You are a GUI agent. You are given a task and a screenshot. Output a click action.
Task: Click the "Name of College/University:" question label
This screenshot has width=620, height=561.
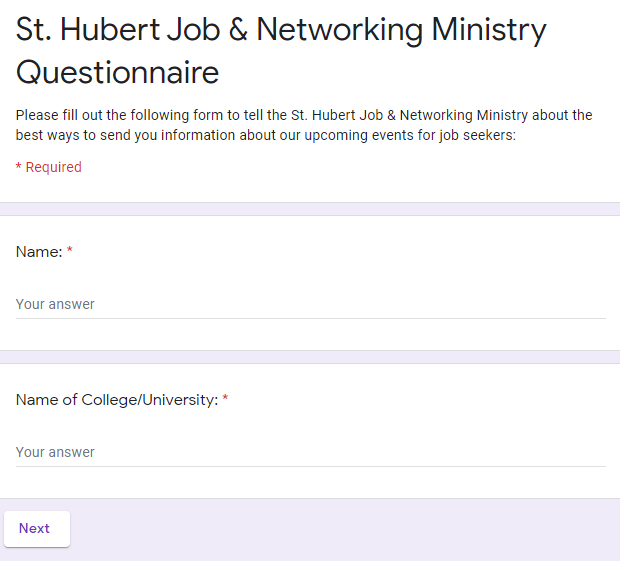click(x=116, y=400)
